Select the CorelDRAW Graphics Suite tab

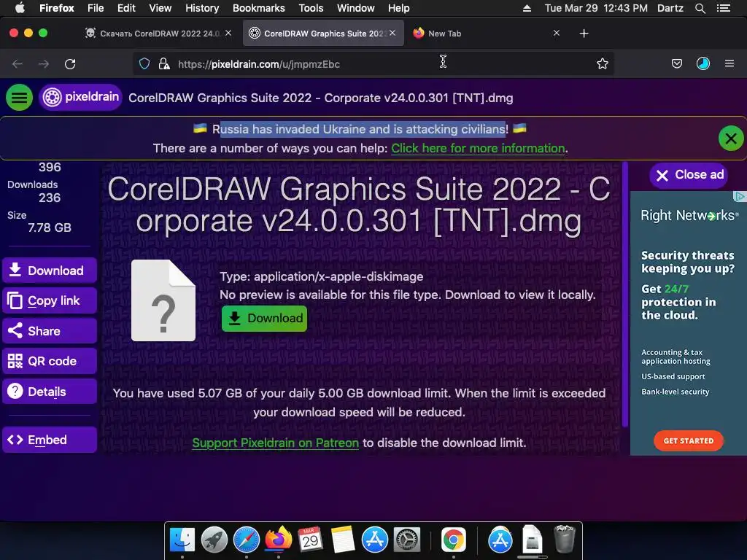[323, 34]
